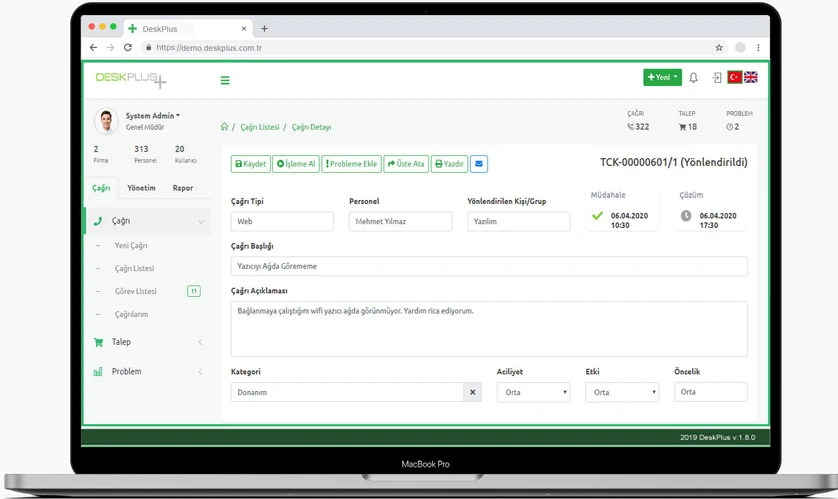The width and height of the screenshot is (838, 499).
Task: Select Görev Listesi in sidebar
Action: click(136, 291)
